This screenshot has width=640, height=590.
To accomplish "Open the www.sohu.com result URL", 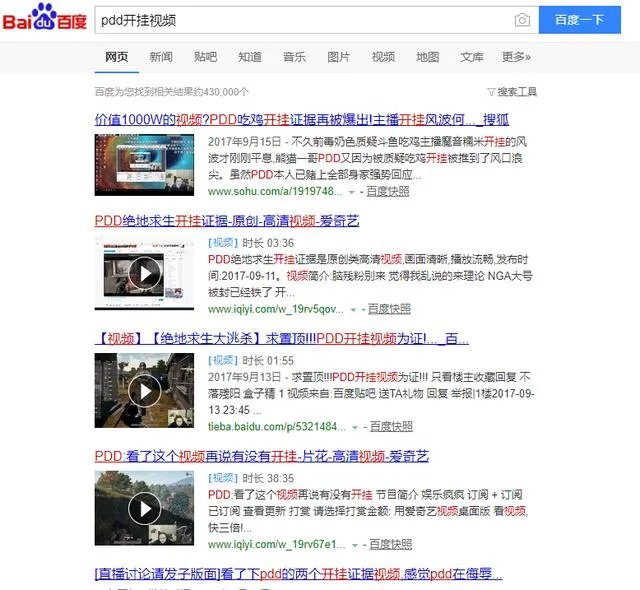I will [275, 191].
